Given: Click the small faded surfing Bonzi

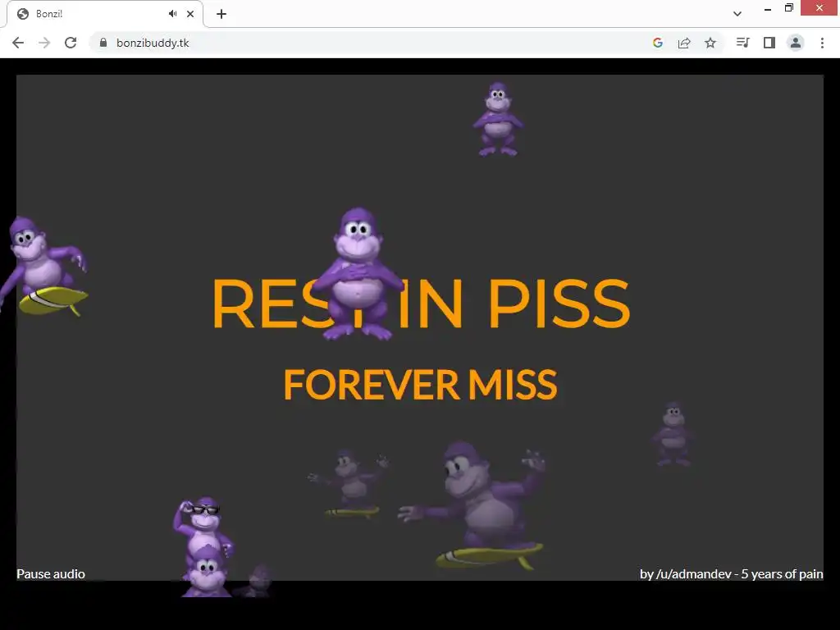Looking at the screenshot, I should pos(349,484).
